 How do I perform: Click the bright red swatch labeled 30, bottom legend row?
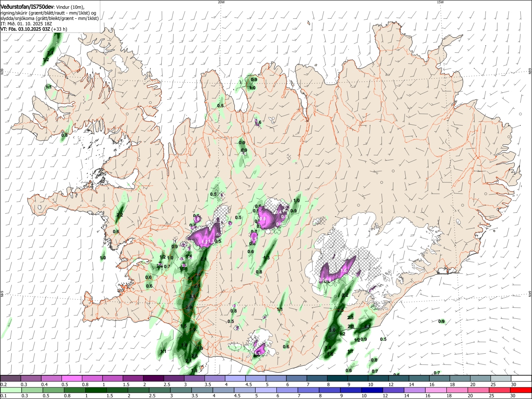(x=521, y=390)
